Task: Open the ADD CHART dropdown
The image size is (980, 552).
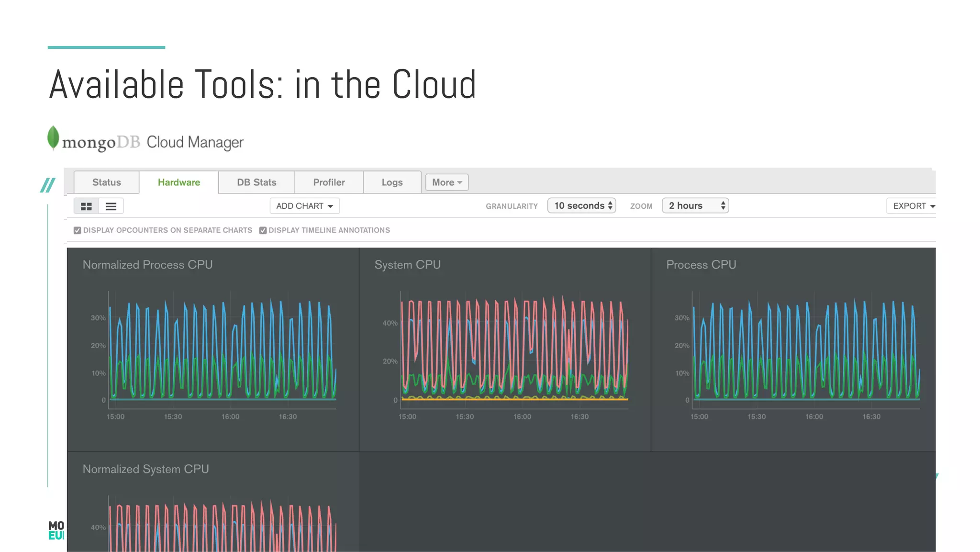Action: (x=305, y=206)
